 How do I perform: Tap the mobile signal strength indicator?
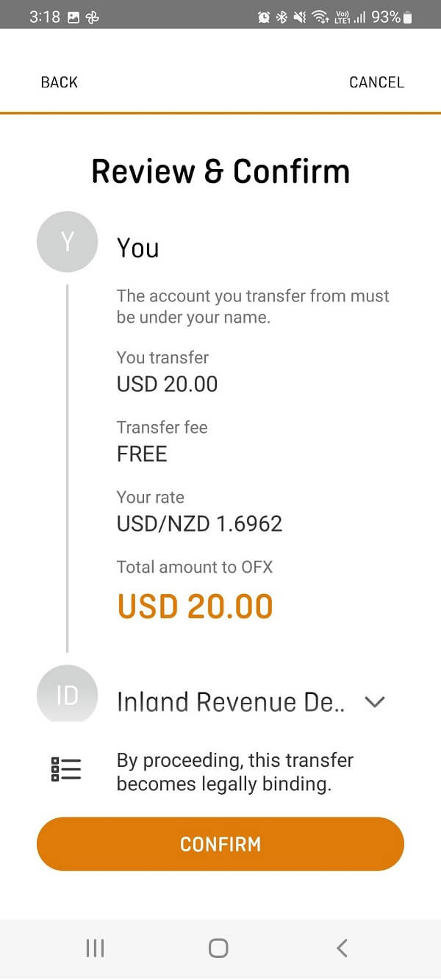point(362,16)
